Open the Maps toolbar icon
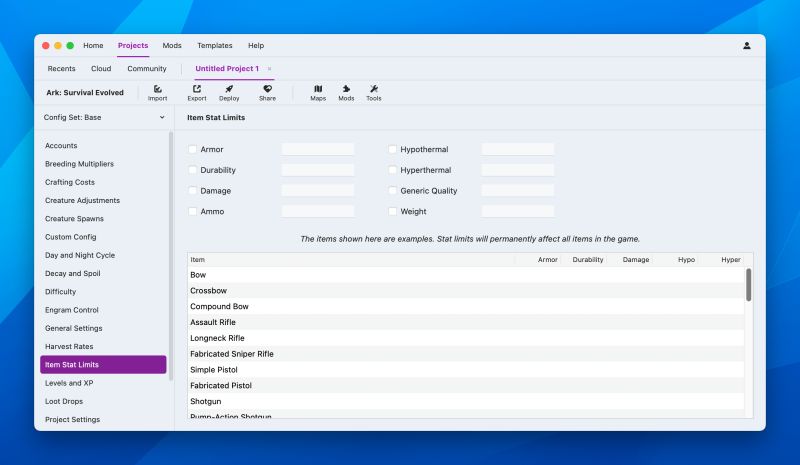The width and height of the screenshot is (800, 465). 318,93
